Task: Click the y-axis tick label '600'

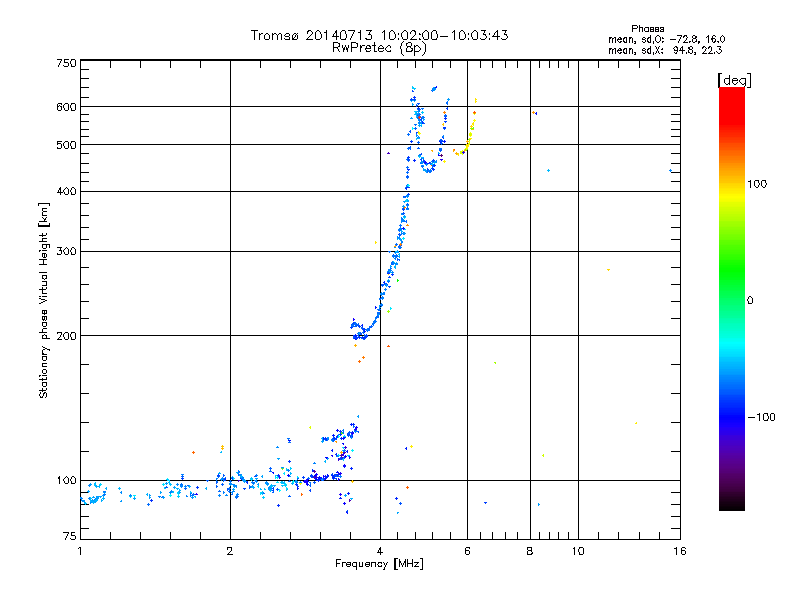Action: 66,107
